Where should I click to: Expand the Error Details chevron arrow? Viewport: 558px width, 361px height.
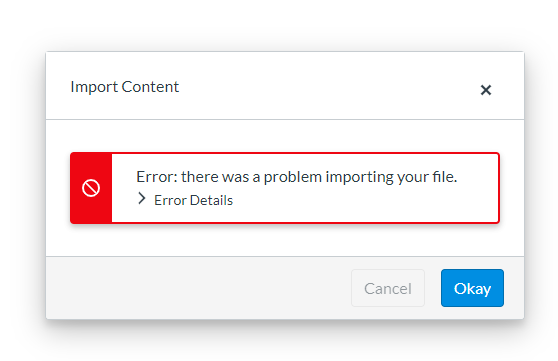point(142,199)
